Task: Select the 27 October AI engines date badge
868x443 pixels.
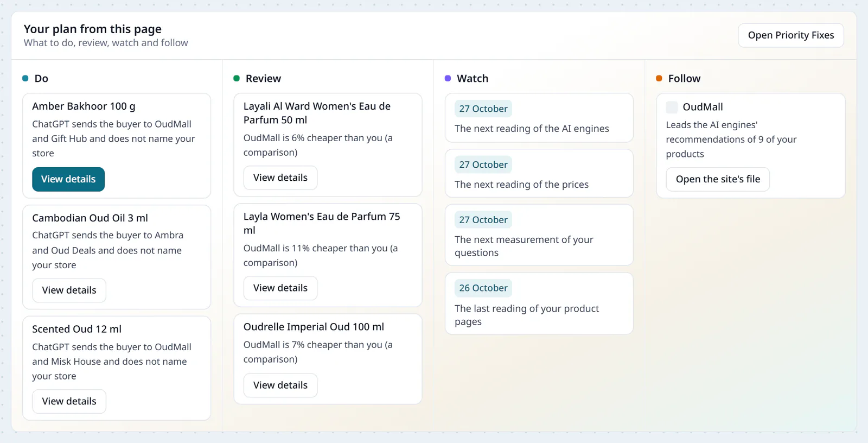Action: 483,109
